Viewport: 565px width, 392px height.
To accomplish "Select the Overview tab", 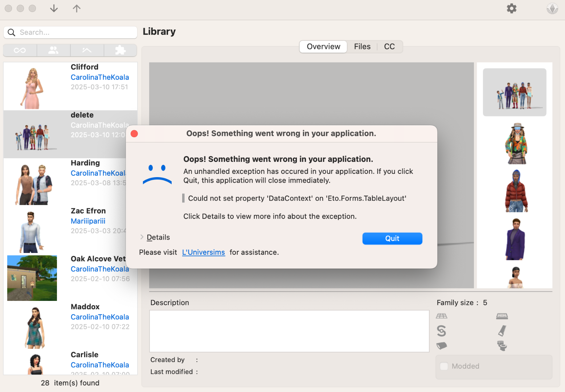I will coord(323,46).
